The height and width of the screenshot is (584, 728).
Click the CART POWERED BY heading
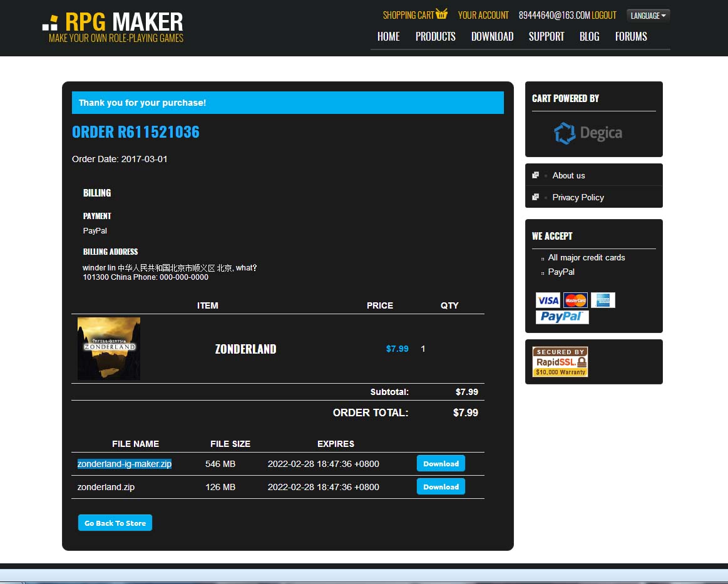coord(565,98)
